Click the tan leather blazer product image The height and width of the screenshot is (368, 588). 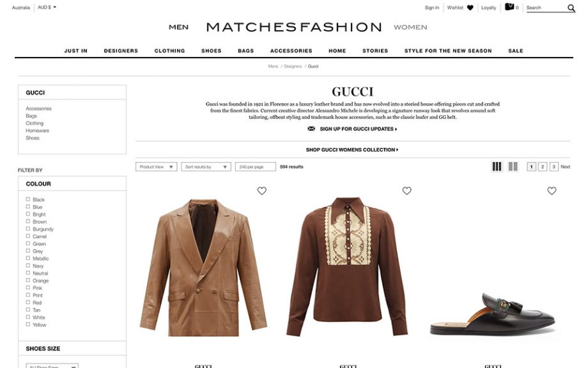click(203, 268)
